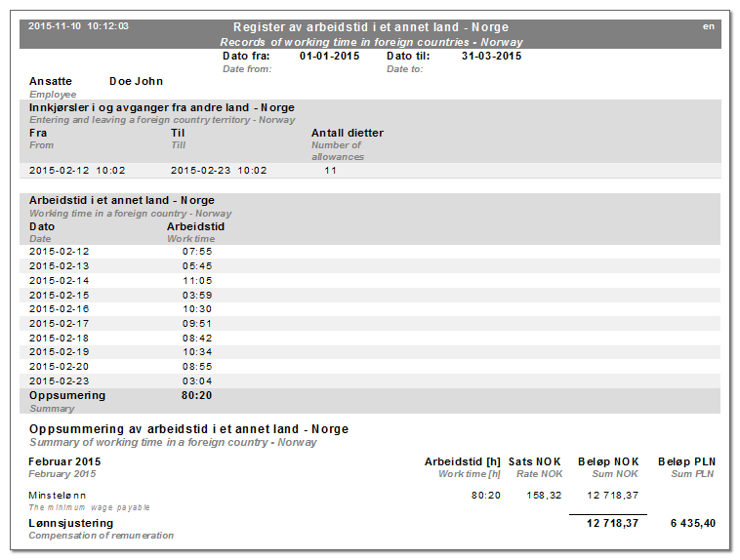Image resolution: width=740 pixels, height=560 pixels.
Task: Select the date row 2015-02-14
Action: (59, 281)
